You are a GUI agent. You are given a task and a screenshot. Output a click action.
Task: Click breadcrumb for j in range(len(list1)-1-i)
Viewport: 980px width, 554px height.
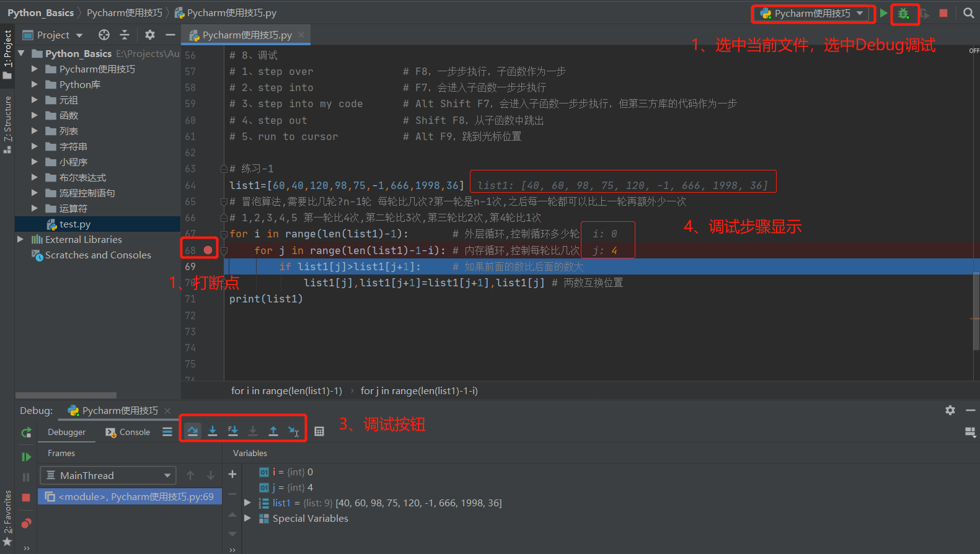point(419,390)
